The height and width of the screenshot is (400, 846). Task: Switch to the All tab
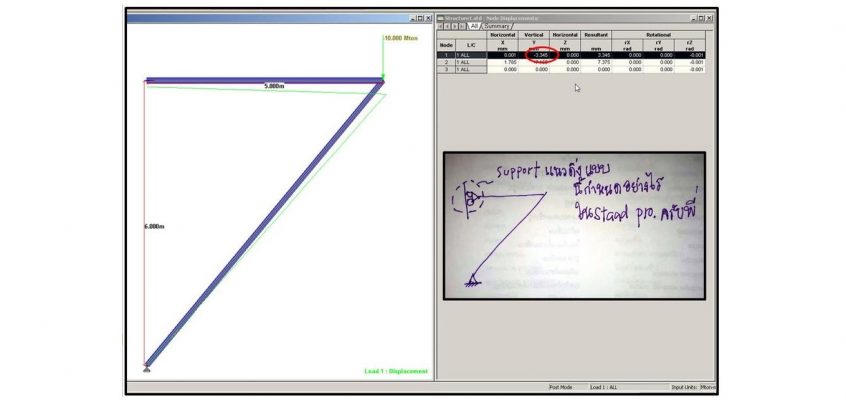pos(474,26)
